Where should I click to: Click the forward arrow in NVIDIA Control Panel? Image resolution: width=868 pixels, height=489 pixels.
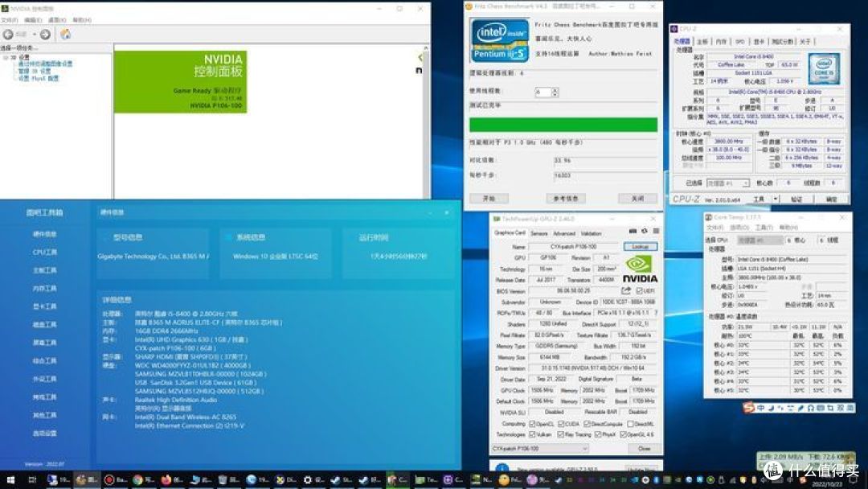(x=45, y=35)
